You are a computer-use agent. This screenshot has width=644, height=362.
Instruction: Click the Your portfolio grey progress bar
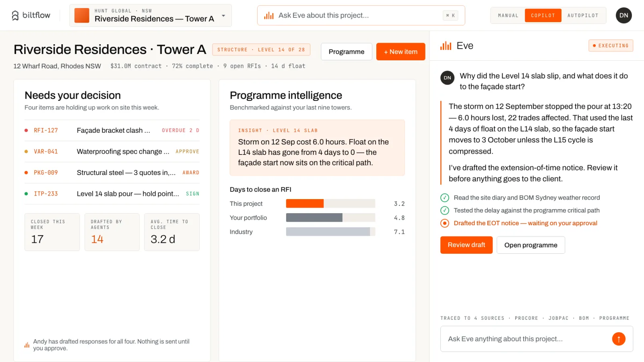pos(314,218)
